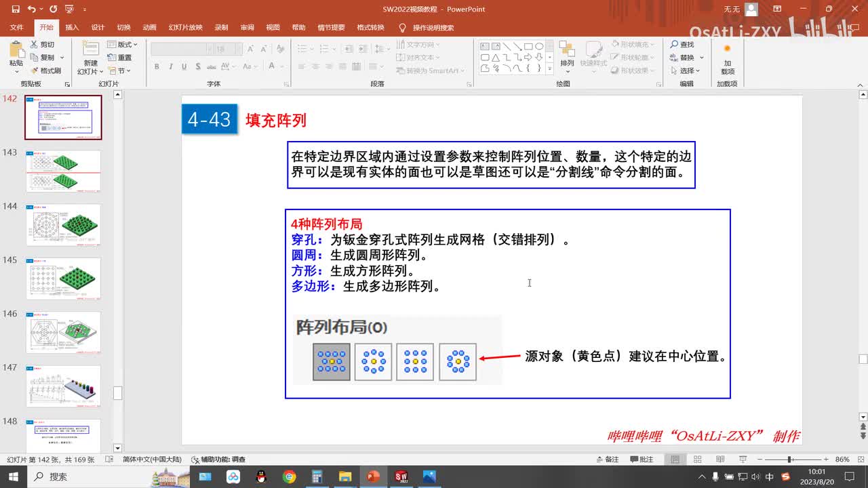Screen dimensions: 868x488
Task: Toggle strikethrough abc button
Action: click(213, 66)
